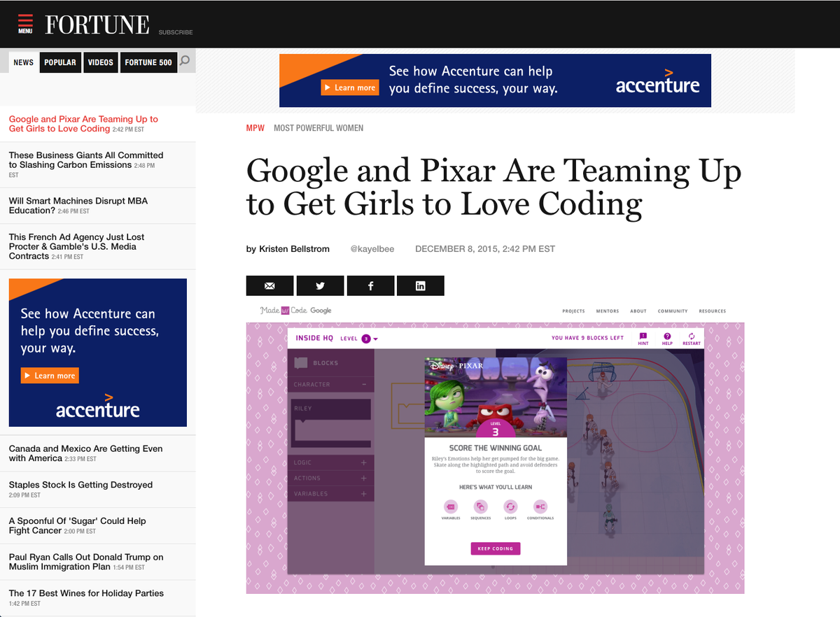The image size is (840, 617).
Task: Click the Inside Out characters image
Action: 496,397
